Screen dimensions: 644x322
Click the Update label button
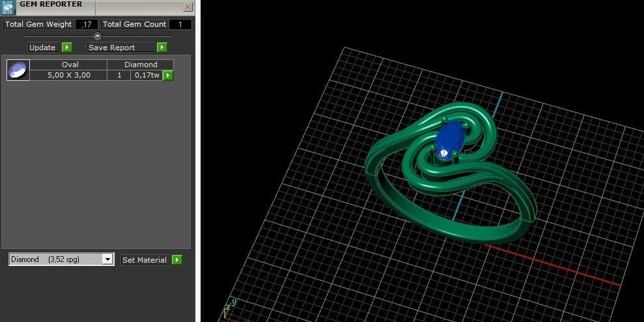(x=44, y=48)
